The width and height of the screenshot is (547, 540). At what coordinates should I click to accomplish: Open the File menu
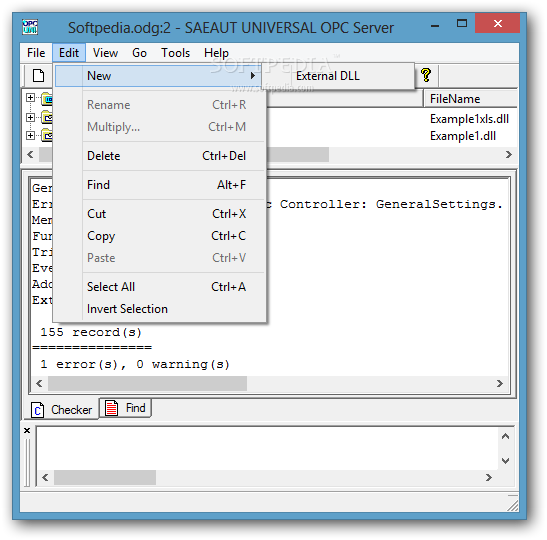36,53
